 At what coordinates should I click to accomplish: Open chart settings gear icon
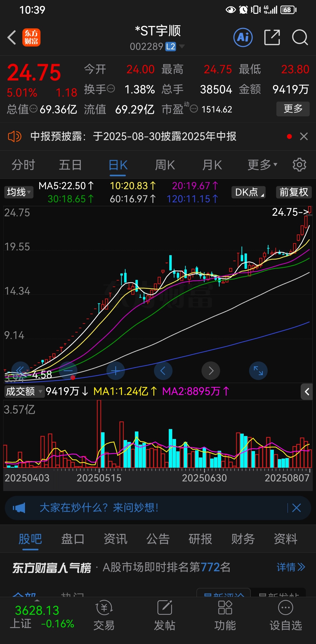(299, 165)
